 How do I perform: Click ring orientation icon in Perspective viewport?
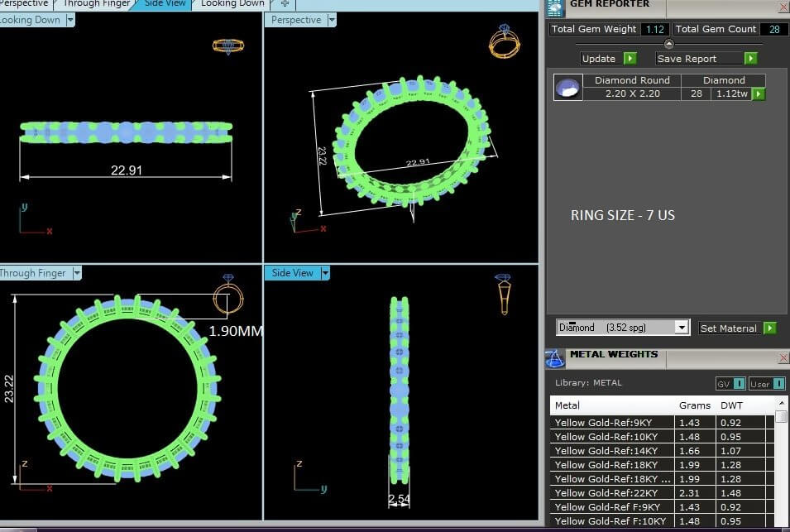point(504,41)
